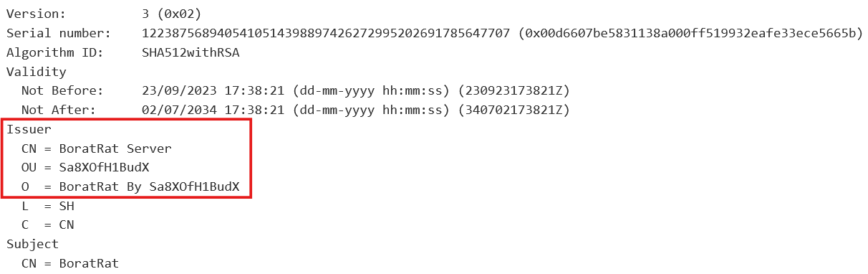Click the long decimal serial number
The image size is (868, 274).
pyautogui.click(x=327, y=33)
